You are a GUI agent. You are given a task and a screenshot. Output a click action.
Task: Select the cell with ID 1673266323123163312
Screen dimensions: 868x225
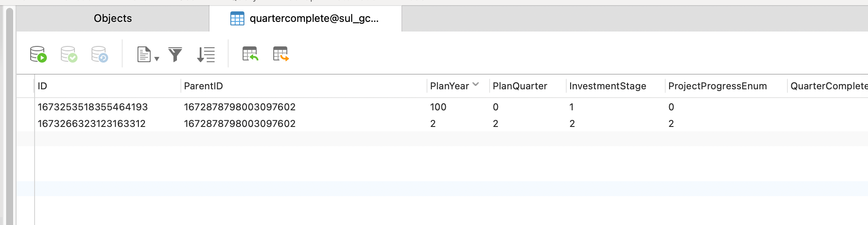click(x=92, y=124)
